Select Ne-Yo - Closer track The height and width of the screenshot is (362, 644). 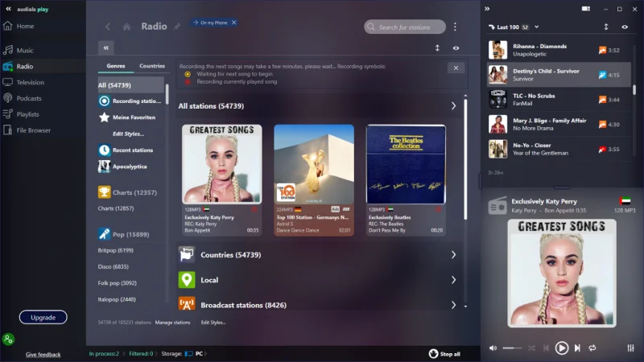(559, 149)
